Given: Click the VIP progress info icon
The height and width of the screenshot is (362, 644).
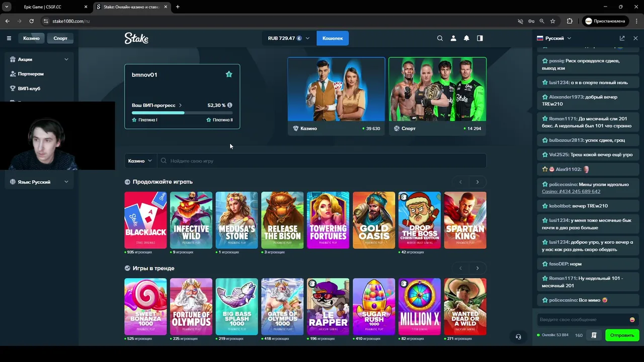Looking at the screenshot, I should click(229, 105).
